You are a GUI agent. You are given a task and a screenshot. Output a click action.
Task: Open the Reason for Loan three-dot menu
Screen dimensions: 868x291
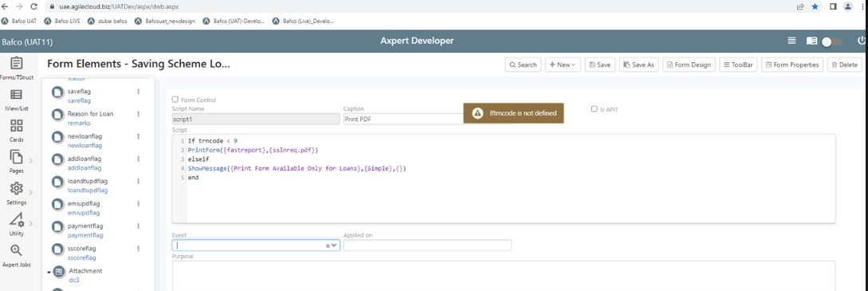pyautogui.click(x=139, y=113)
